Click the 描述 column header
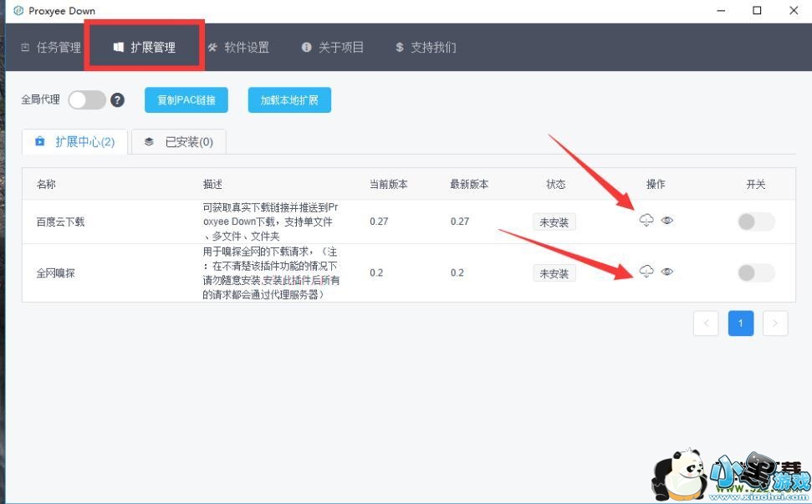812x504 pixels. [212, 184]
